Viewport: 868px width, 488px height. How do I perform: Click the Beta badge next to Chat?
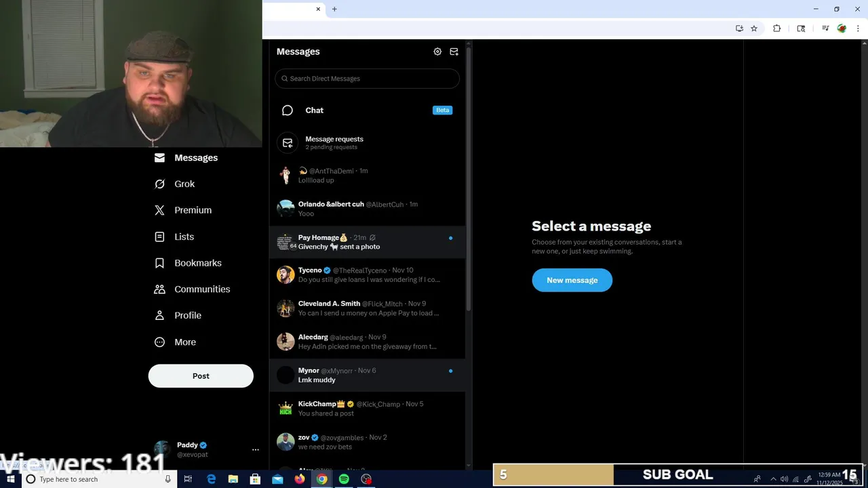(442, 110)
